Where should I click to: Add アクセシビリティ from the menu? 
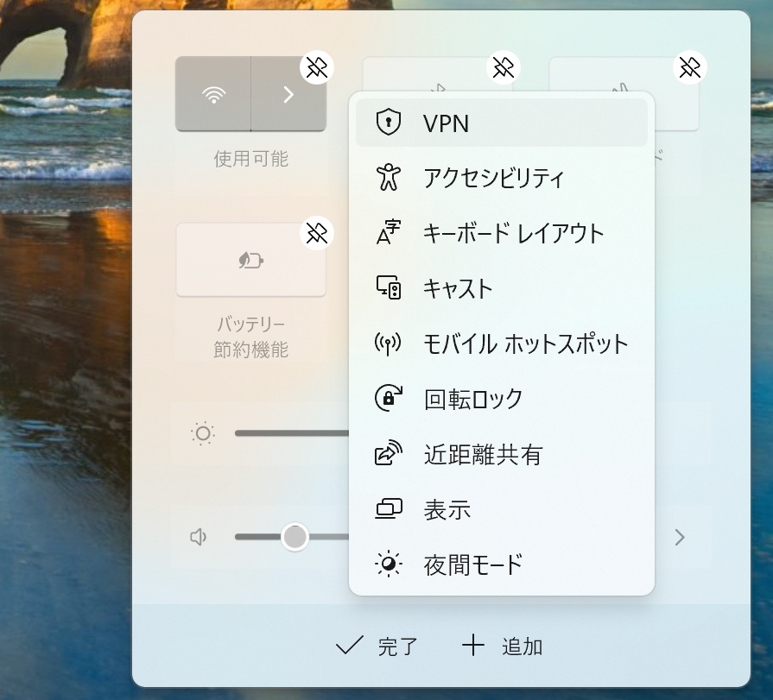tap(501, 178)
